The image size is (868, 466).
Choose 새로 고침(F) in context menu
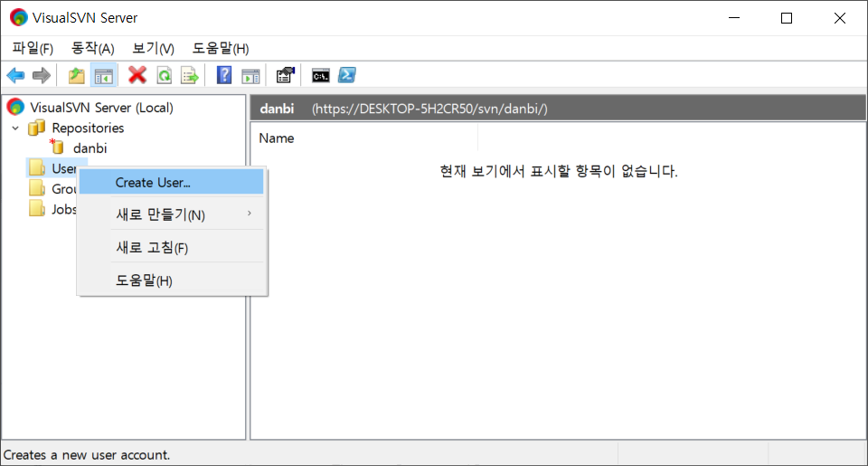click(171, 247)
